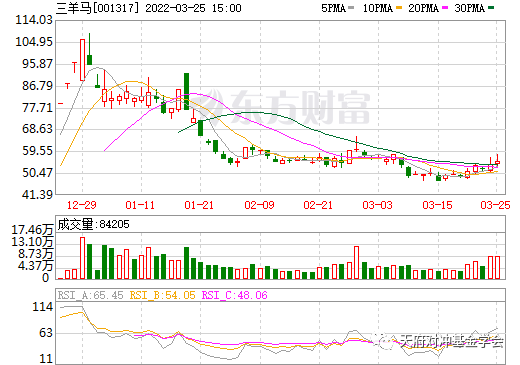Viewport: 520px width, 365px height.
Task: Click price axis label 114.03
Action: pos(34,20)
